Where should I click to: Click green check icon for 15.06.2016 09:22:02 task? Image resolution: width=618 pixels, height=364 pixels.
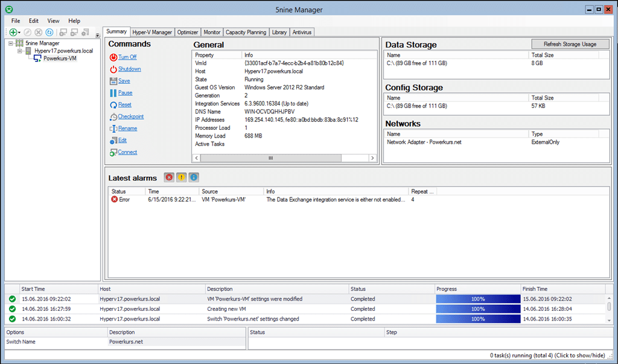[x=12, y=299]
